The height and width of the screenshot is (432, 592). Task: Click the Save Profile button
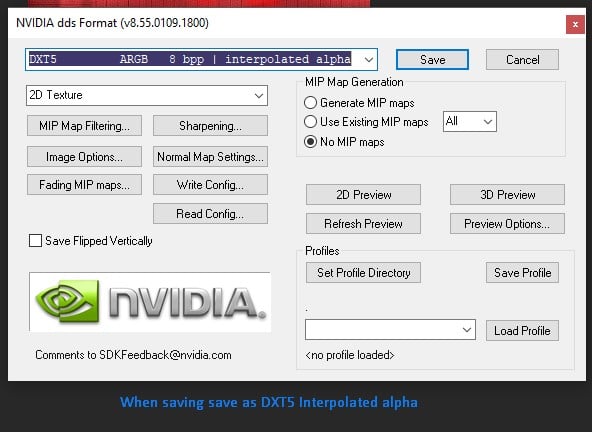[522, 273]
